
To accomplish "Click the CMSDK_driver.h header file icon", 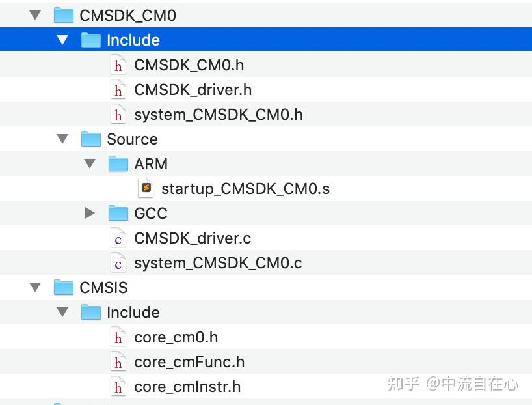I will click(x=118, y=90).
